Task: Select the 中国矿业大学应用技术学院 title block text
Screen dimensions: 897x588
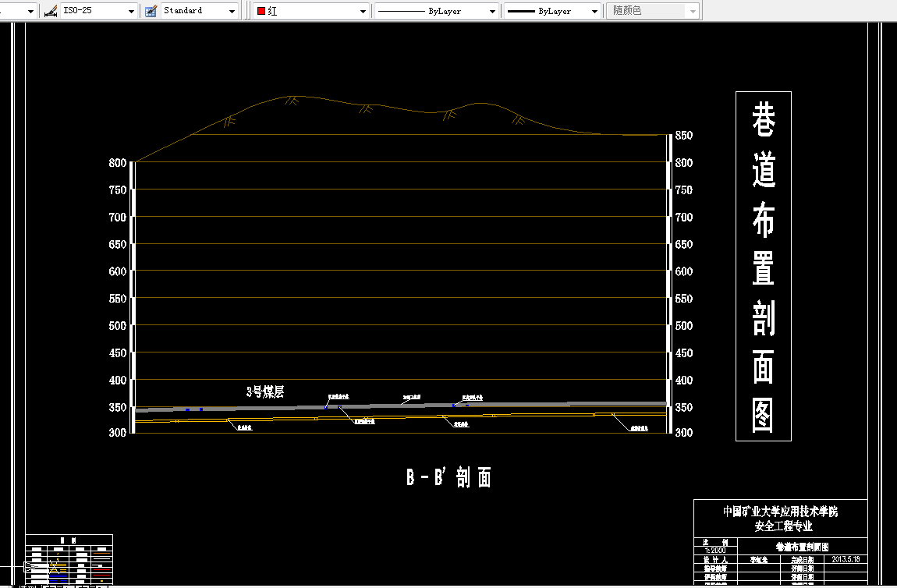Action: point(780,512)
